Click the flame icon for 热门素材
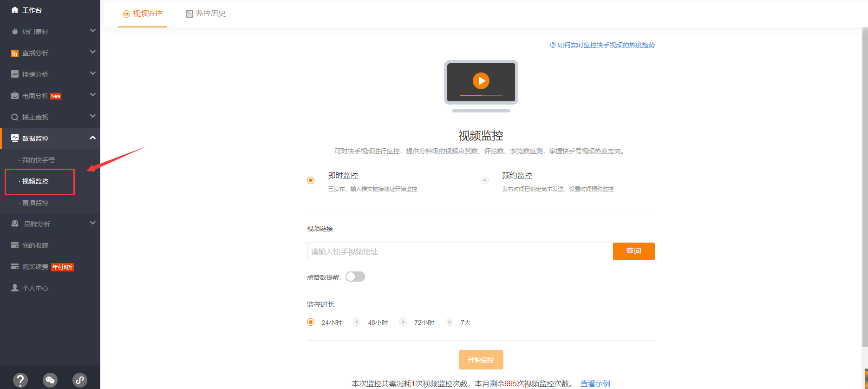868x389 pixels. pyautogui.click(x=15, y=31)
